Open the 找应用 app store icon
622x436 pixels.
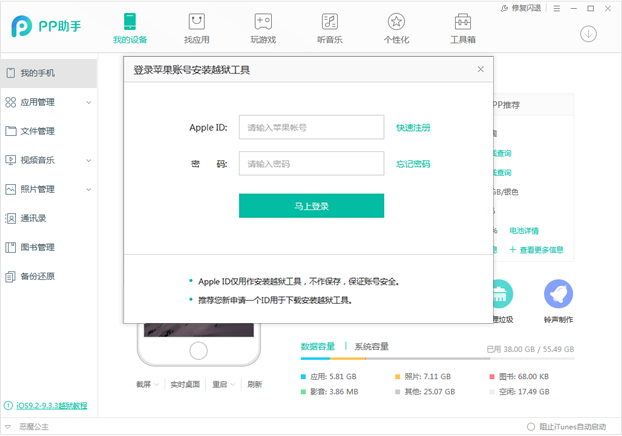[196, 22]
